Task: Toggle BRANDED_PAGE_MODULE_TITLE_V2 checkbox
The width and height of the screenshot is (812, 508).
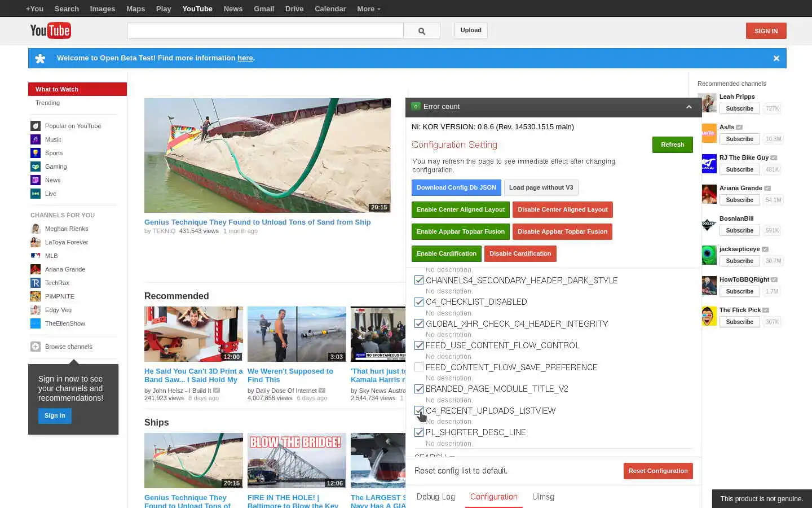Action: coord(419,389)
